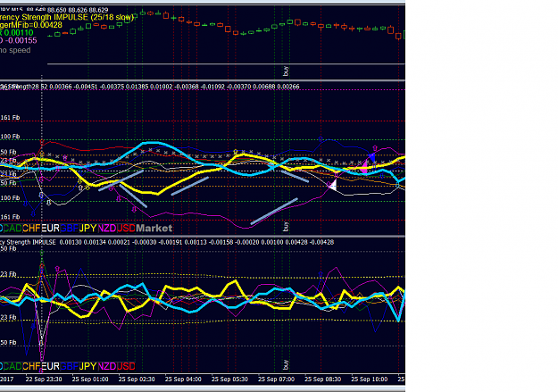Click the white triangle signal marker
The width and height of the screenshot is (558, 392).
click(333, 185)
